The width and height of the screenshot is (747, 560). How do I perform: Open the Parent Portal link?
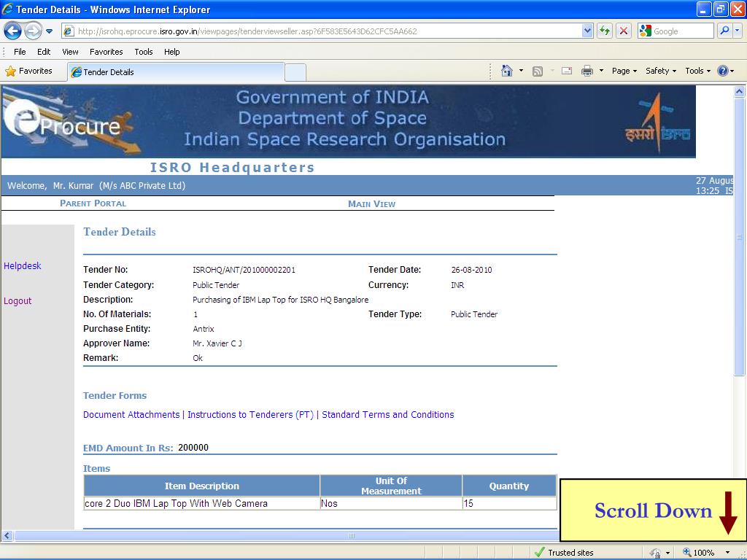click(x=93, y=203)
